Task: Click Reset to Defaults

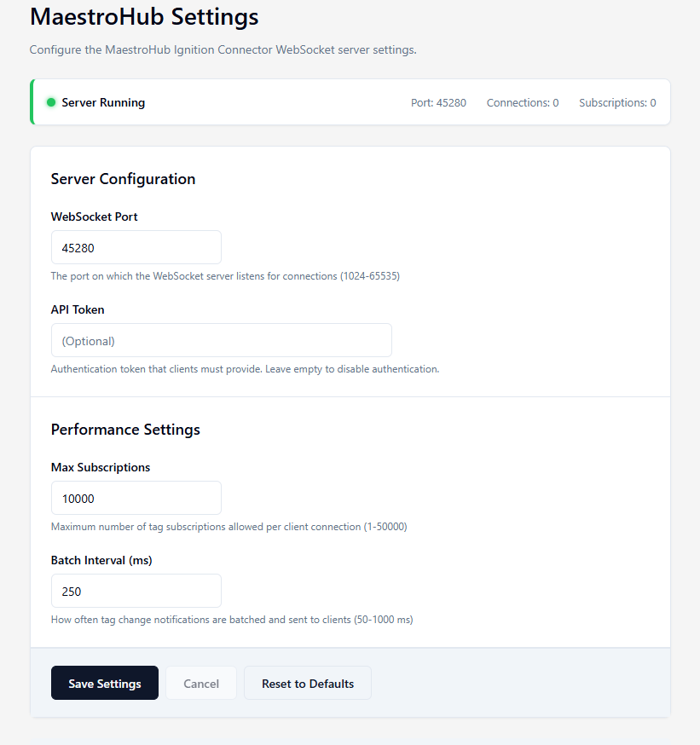Action: (308, 683)
